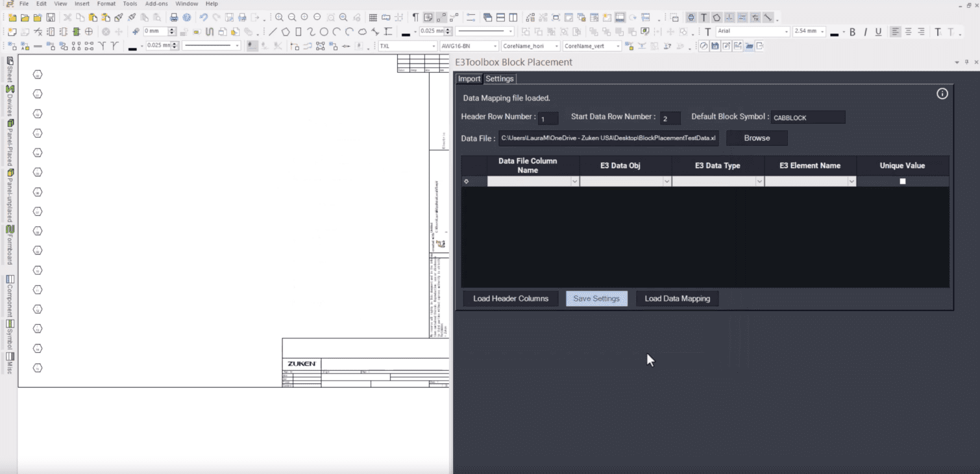Open the Tools menu
This screenshot has width=980, height=474.
[x=130, y=4]
